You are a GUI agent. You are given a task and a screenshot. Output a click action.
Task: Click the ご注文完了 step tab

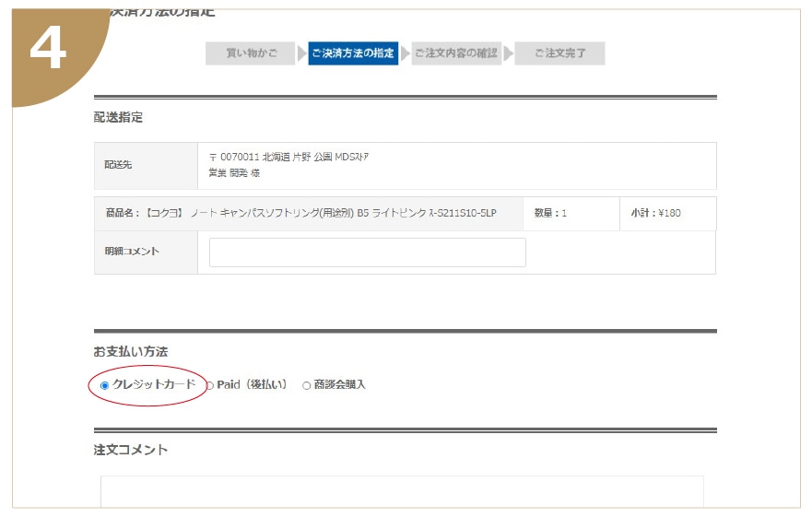click(x=559, y=53)
